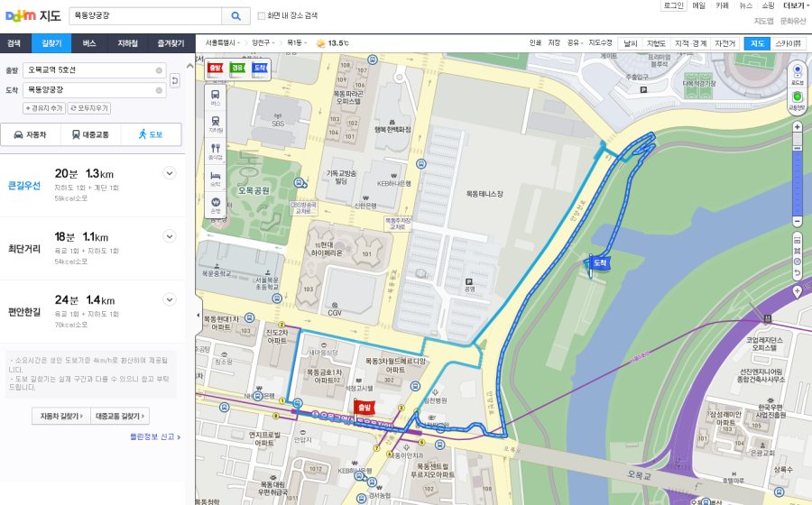Switch map view to 스카이뷰

[788, 43]
